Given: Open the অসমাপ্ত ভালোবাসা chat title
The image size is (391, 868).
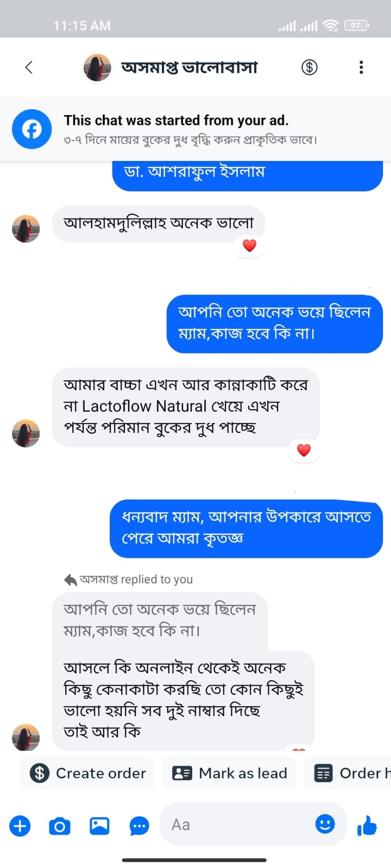Looking at the screenshot, I should [x=189, y=67].
